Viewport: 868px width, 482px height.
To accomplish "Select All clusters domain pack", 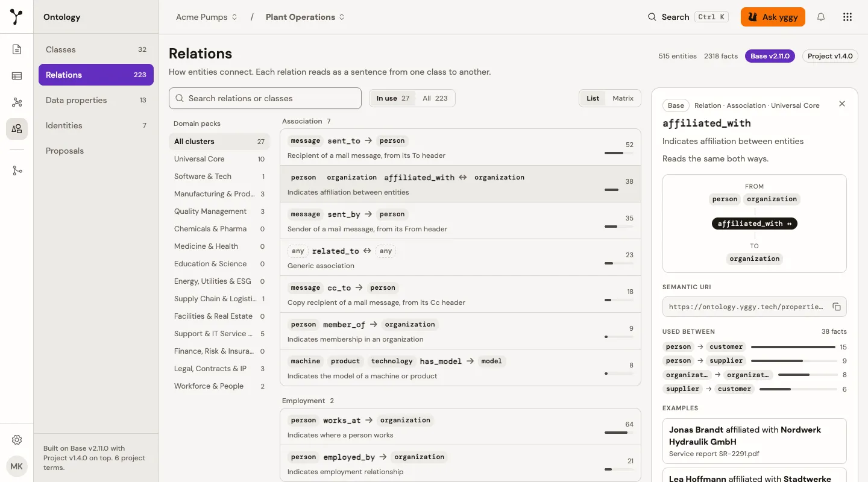I will point(219,142).
